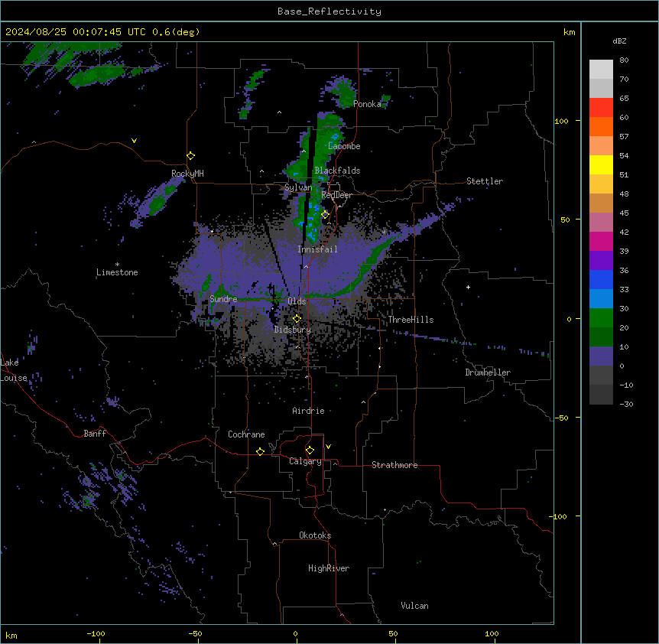Select the Lacombe label
The width and height of the screenshot is (659, 644).
344,146
